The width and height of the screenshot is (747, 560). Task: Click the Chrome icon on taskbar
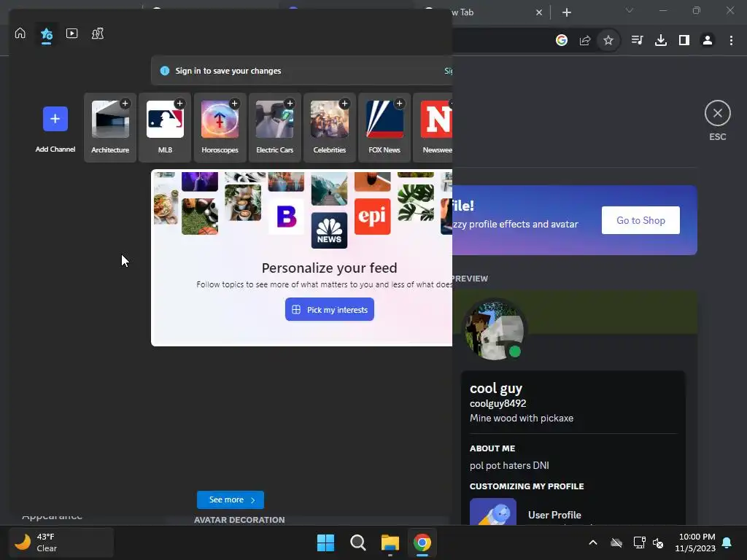[422, 542]
